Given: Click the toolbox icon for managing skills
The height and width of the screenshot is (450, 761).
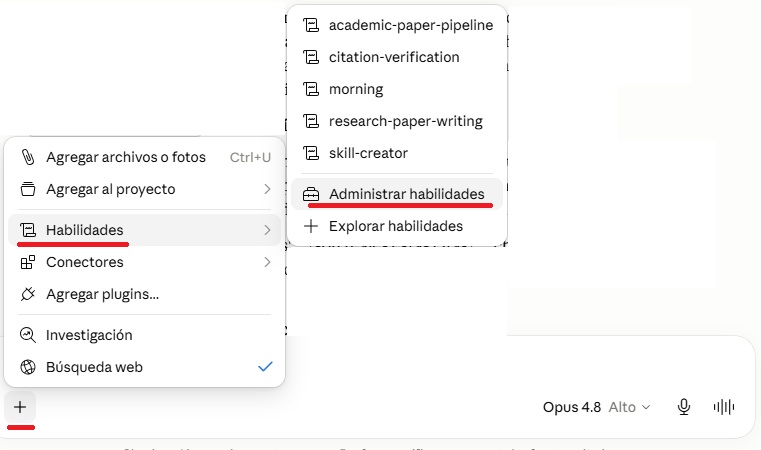Looking at the screenshot, I should click(311, 194).
